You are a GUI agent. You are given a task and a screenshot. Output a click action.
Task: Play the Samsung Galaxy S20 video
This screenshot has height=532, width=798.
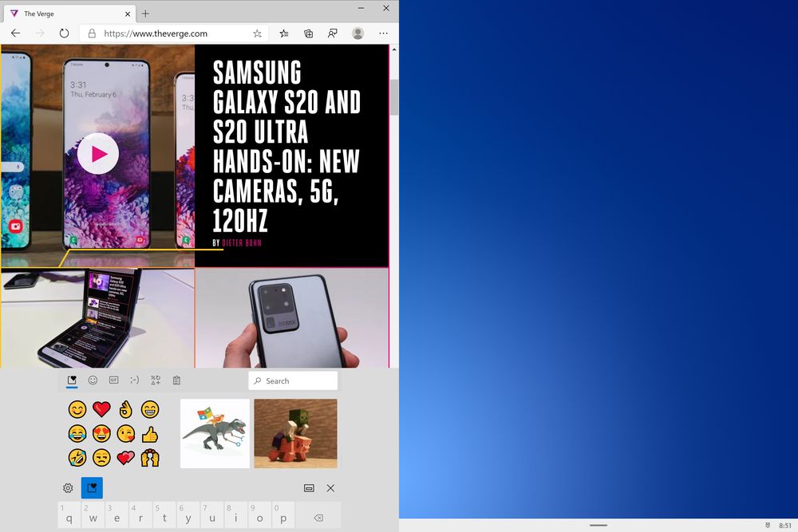97,154
